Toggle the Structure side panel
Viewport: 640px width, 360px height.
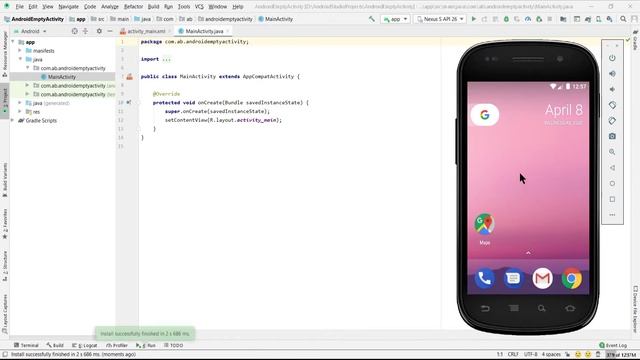point(5,266)
